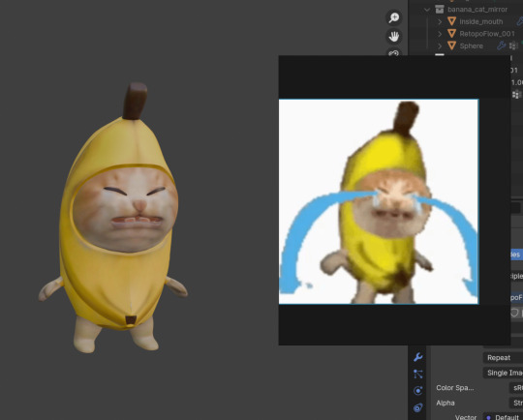Open the Alpha mode dropdown
This screenshot has height=420, width=523.
(x=516, y=403)
